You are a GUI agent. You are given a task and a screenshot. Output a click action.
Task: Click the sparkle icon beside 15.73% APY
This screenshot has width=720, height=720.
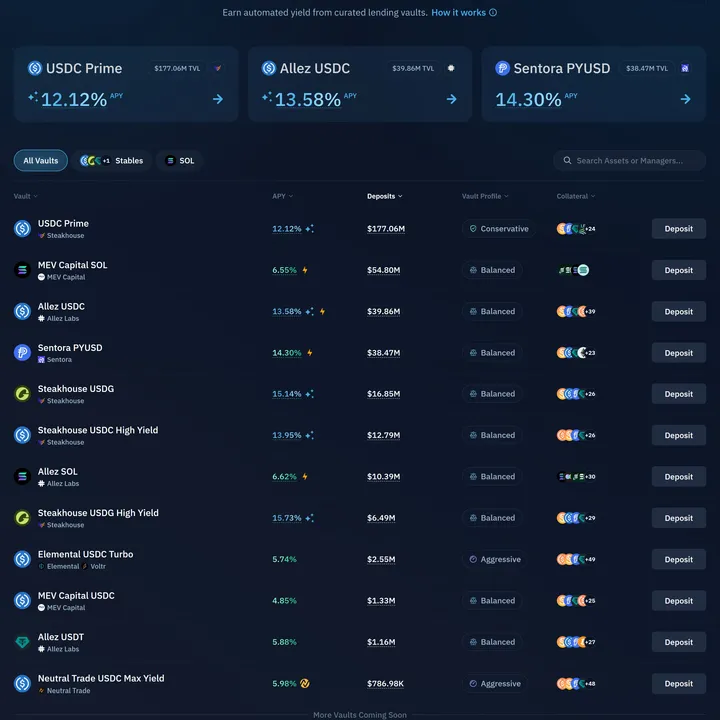coord(310,518)
